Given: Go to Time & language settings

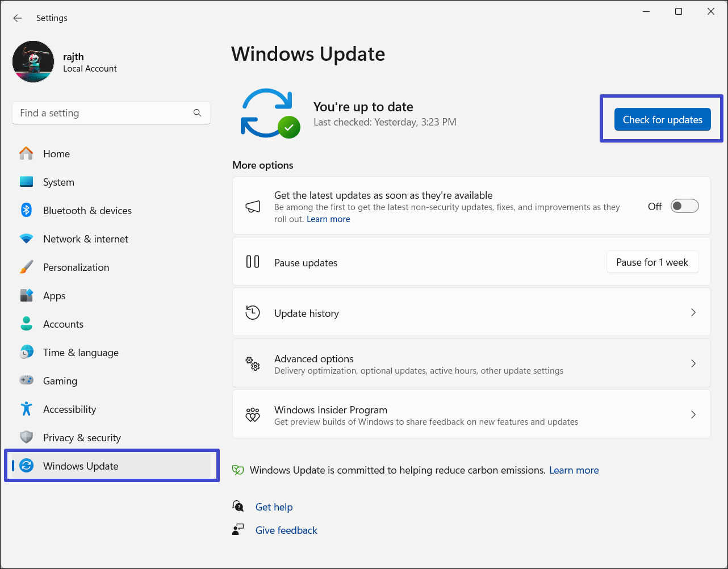Looking at the screenshot, I should click(81, 353).
